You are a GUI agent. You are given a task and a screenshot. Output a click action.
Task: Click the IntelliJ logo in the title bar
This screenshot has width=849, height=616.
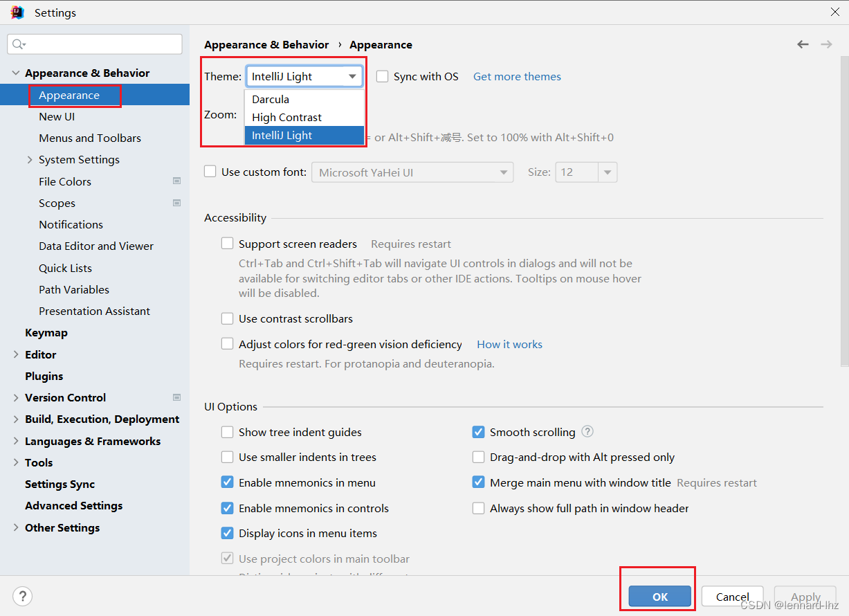(x=17, y=12)
